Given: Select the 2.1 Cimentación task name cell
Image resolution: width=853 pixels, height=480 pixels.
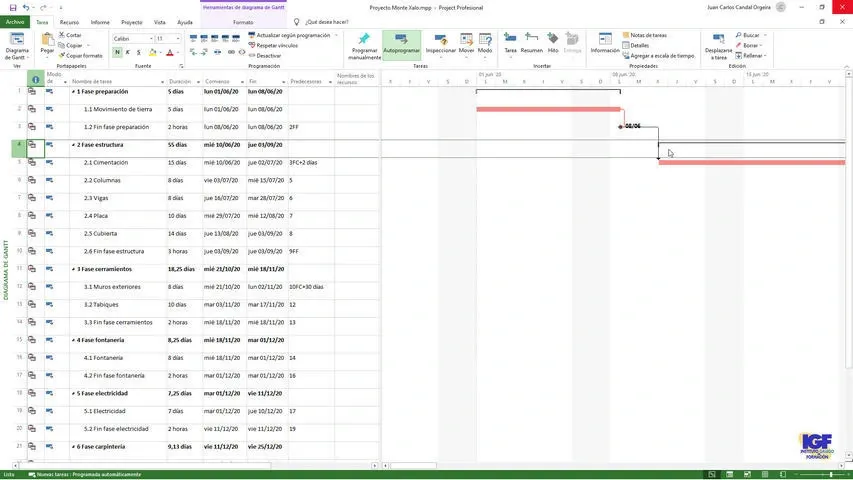Looking at the screenshot, I should 118,163.
